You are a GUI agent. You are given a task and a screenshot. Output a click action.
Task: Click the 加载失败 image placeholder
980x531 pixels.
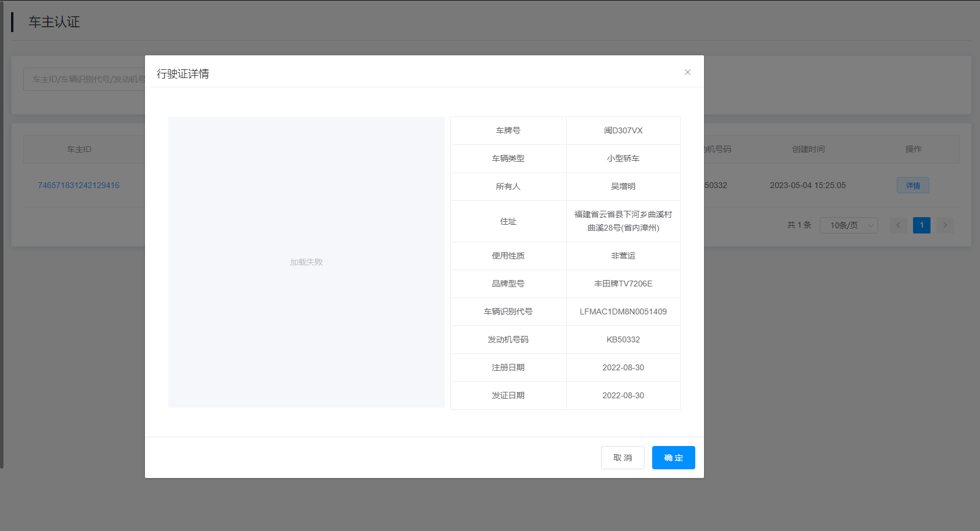click(306, 262)
